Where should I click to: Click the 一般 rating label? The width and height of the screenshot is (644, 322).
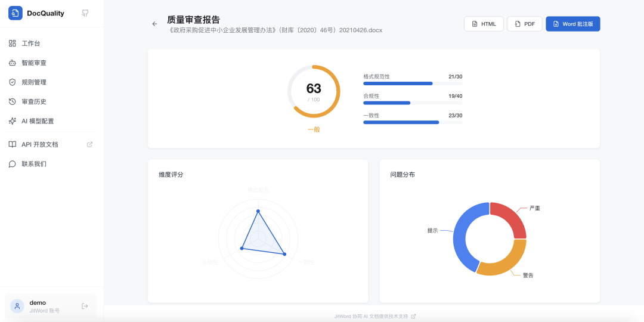click(314, 129)
